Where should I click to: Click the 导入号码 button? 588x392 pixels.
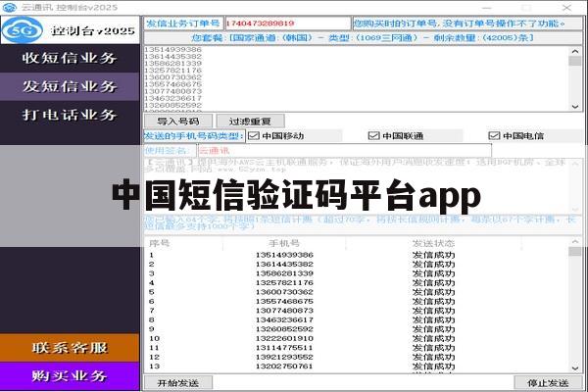pyautogui.click(x=178, y=122)
